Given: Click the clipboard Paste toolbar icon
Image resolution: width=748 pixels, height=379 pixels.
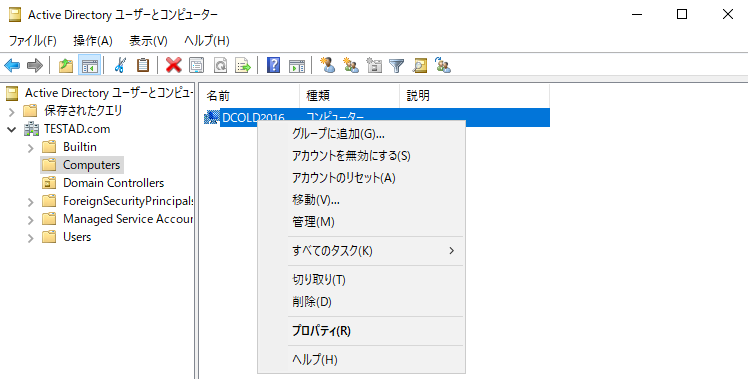Looking at the screenshot, I should [x=143, y=65].
